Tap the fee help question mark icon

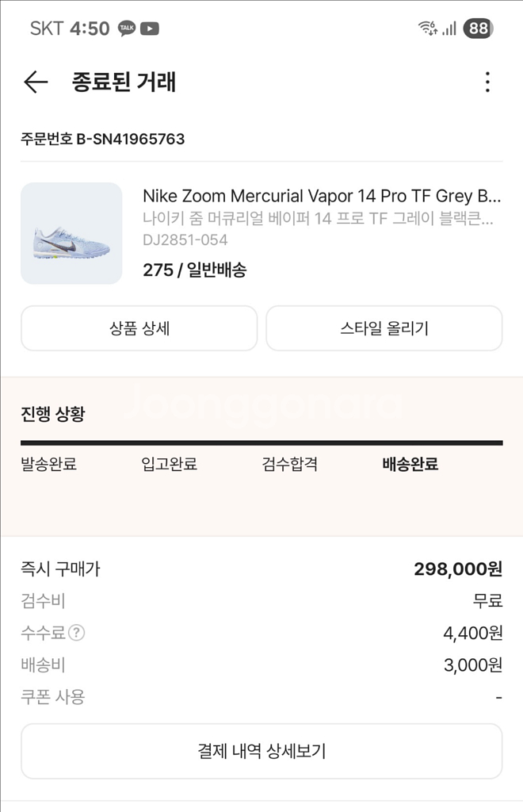(x=76, y=633)
